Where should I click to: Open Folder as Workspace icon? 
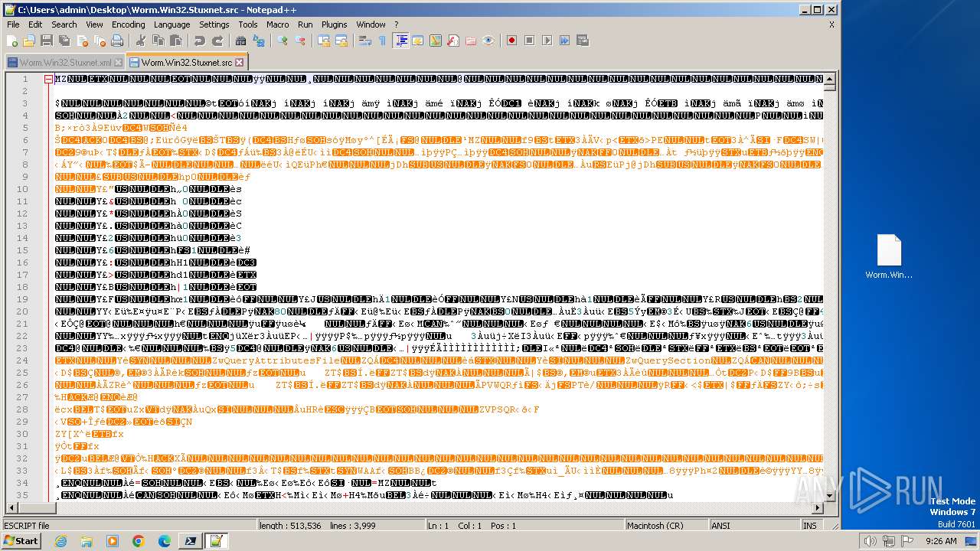coord(471,41)
